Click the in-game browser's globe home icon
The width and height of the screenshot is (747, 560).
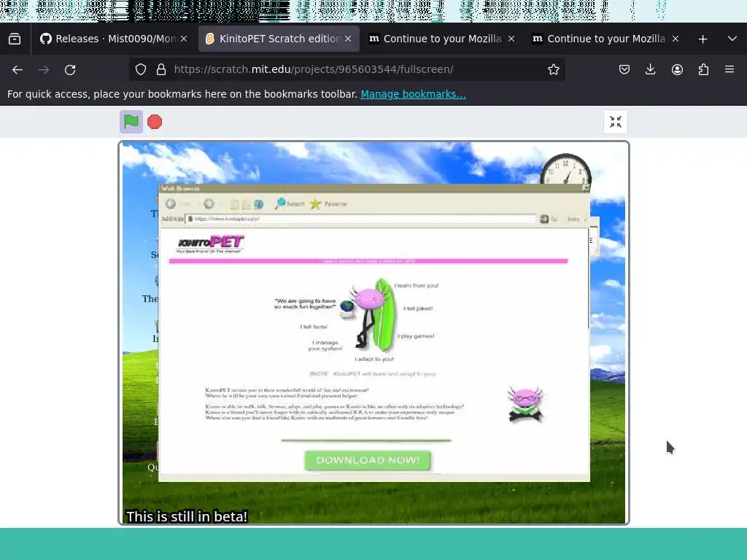click(x=259, y=204)
